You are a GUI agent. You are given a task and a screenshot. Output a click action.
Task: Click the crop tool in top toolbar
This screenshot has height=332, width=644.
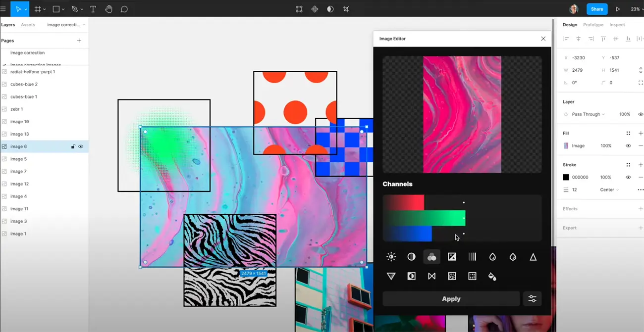click(x=346, y=9)
